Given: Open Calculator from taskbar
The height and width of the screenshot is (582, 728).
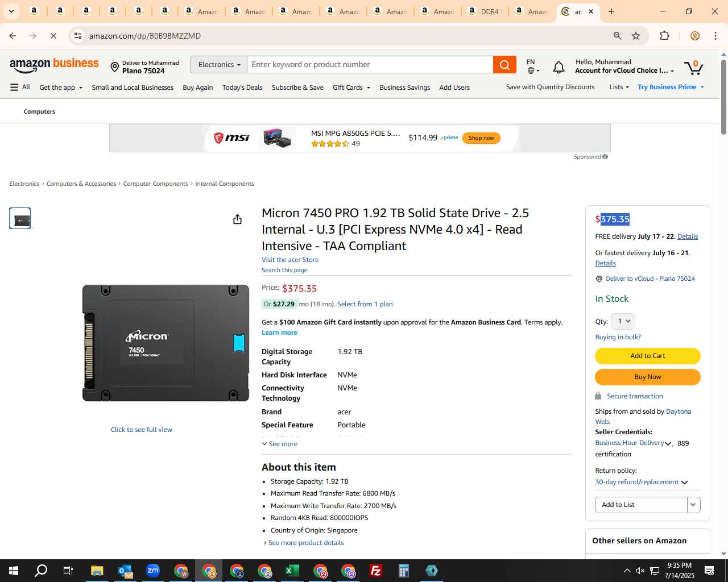Looking at the screenshot, I should click(x=404, y=571).
